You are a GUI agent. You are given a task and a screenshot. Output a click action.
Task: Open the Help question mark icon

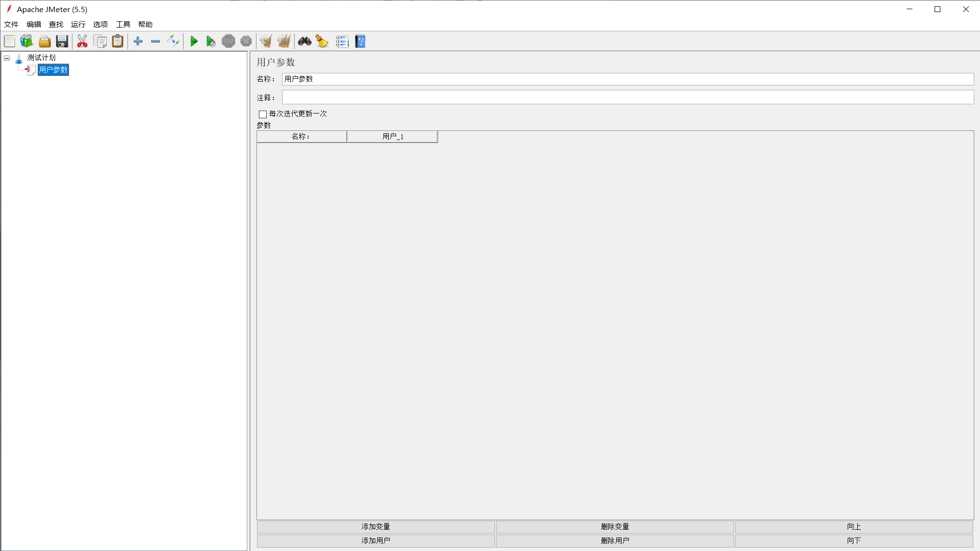[x=360, y=42]
